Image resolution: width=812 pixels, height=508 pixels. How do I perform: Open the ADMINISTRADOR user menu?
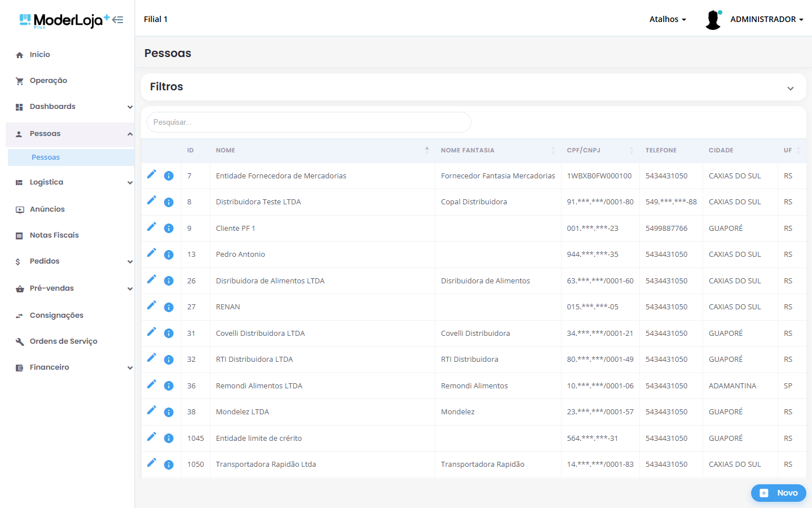tap(767, 19)
